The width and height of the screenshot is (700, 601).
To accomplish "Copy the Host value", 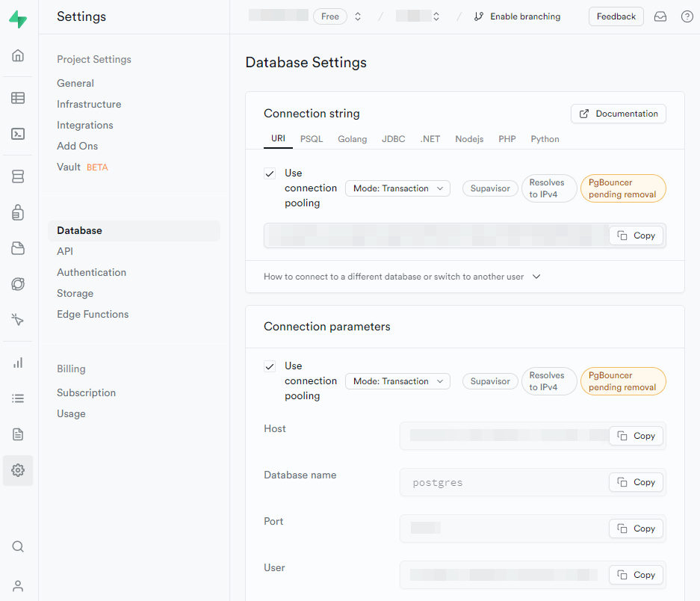I will tap(636, 436).
